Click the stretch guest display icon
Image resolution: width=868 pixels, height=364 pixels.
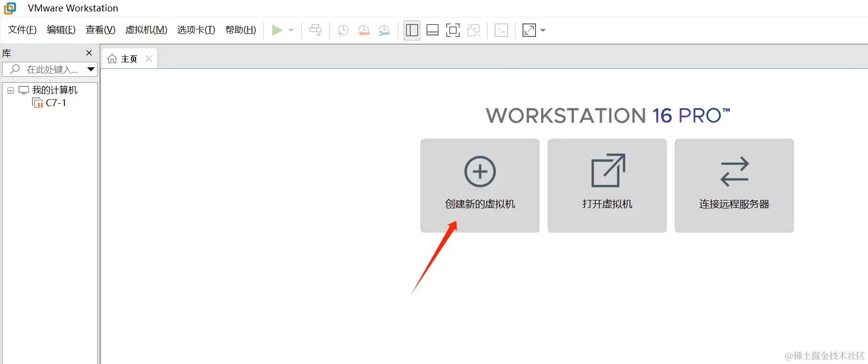(x=529, y=30)
